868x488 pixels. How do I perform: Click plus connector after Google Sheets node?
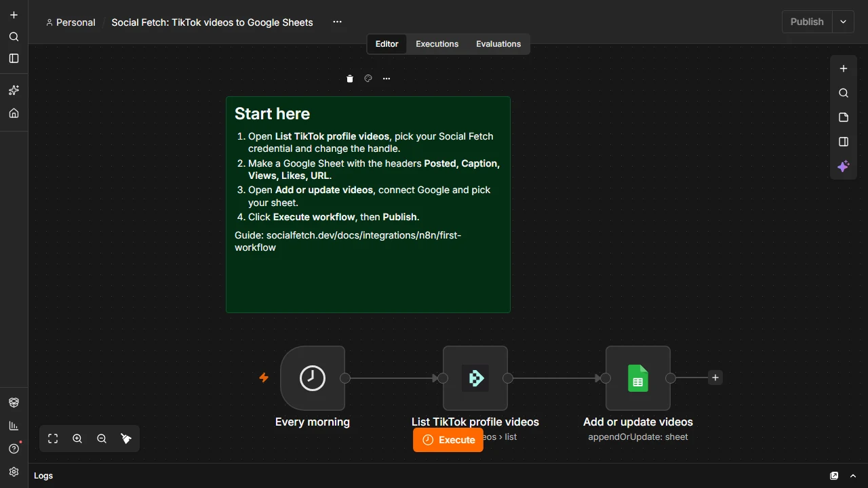715,378
